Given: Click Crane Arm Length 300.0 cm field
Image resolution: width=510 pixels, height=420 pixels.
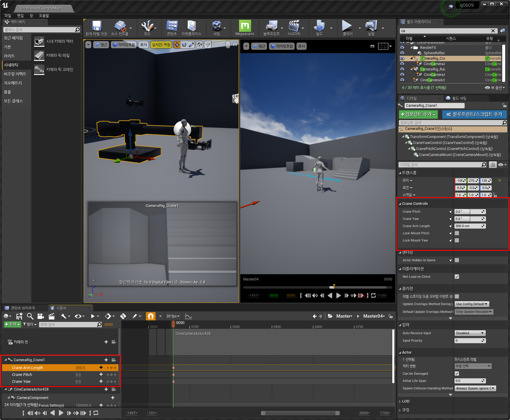Looking at the screenshot, I should click(470, 226).
